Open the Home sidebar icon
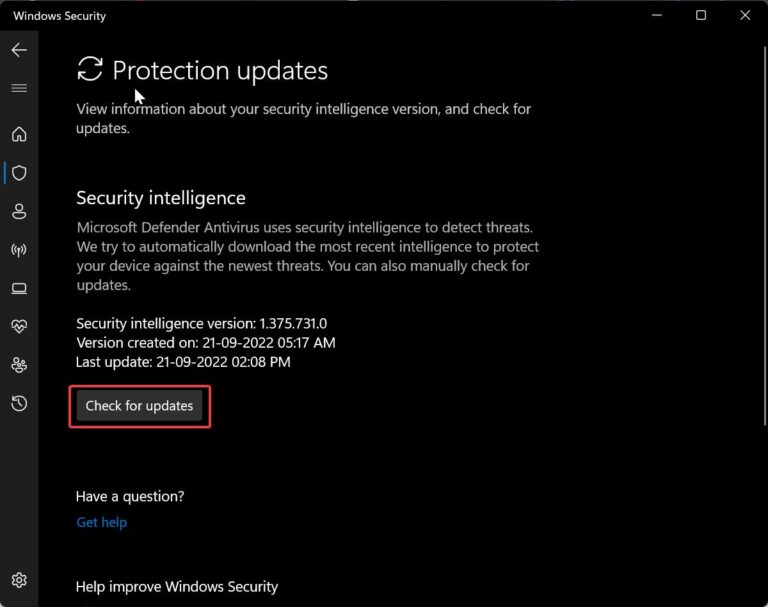Screen dimensions: 768x607 [19, 134]
